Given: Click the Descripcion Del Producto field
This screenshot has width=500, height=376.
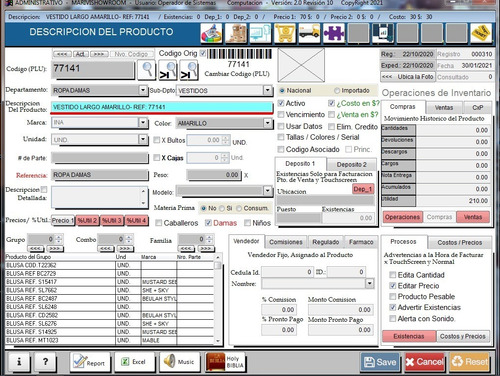Looking at the screenshot, I should click(162, 107).
